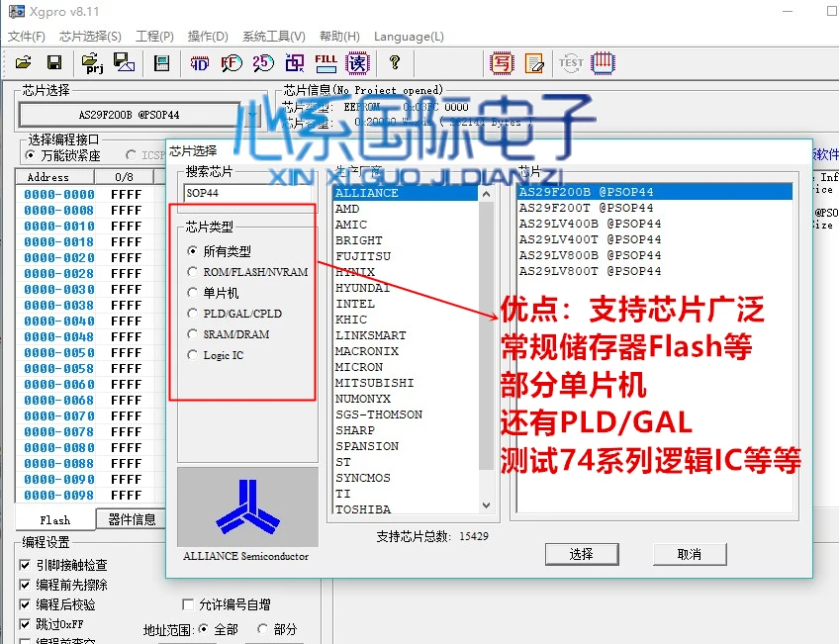Viewport: 839px width, 644px height.
Task: Click the FILL buffer icon
Action: coord(326,63)
